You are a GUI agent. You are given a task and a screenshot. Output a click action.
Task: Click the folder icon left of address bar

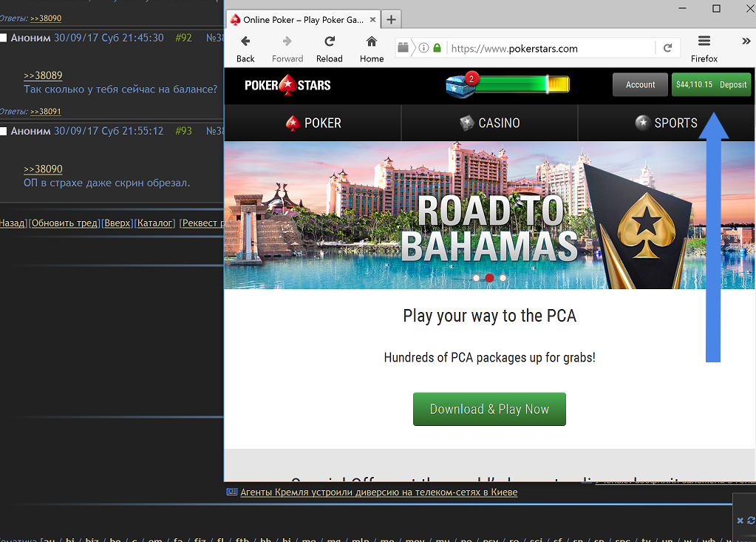(403, 47)
